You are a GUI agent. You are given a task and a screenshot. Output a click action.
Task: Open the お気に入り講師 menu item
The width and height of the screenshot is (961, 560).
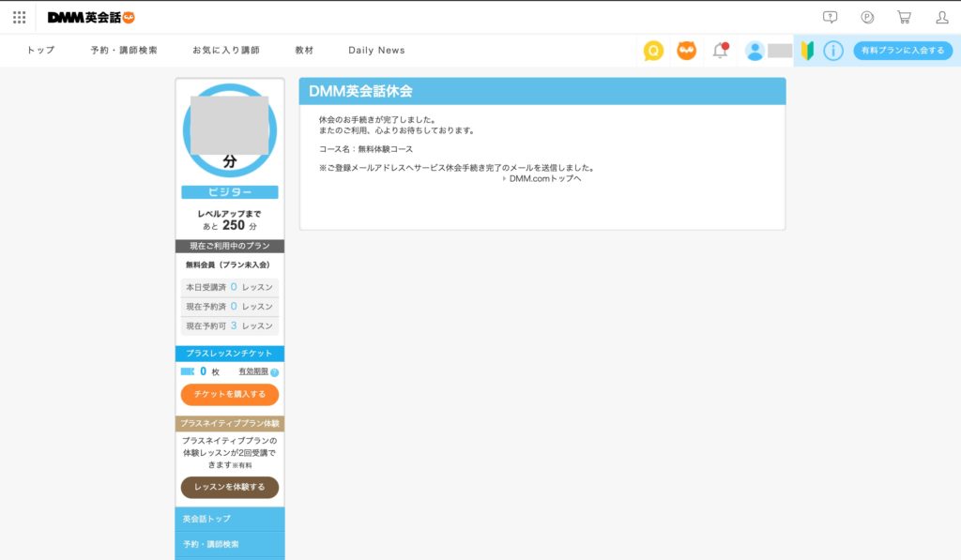[226, 51]
